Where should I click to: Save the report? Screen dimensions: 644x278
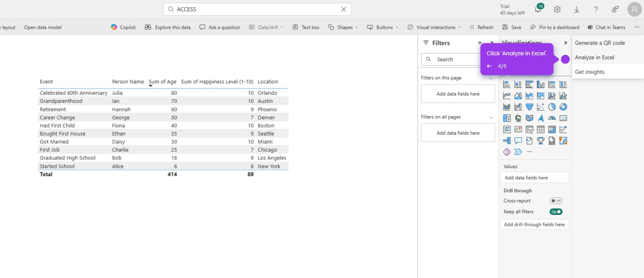click(x=512, y=27)
